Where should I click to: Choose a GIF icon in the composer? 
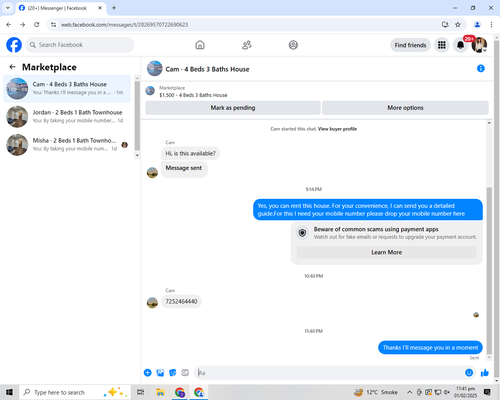(x=185, y=373)
